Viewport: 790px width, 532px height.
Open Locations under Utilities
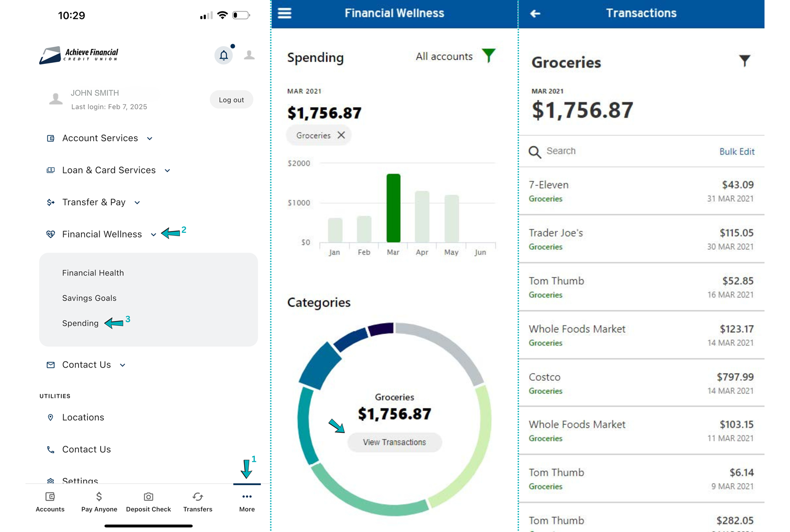coord(83,418)
